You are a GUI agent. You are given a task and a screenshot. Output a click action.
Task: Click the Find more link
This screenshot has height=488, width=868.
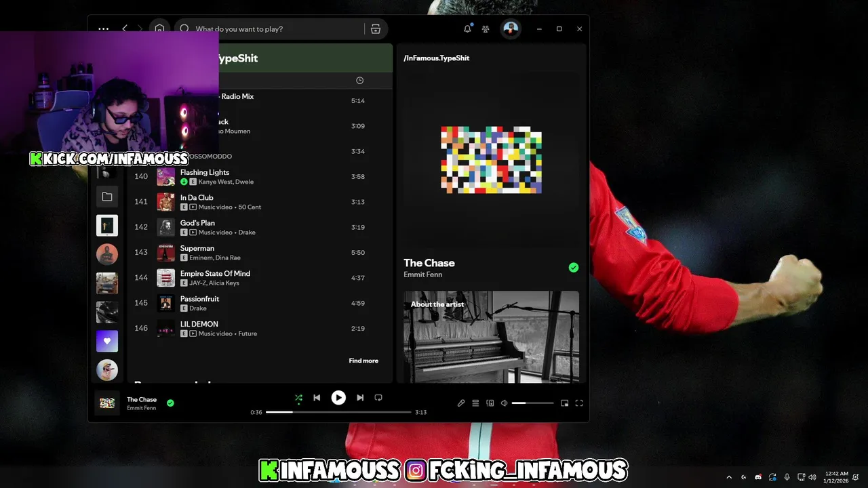[363, 361]
